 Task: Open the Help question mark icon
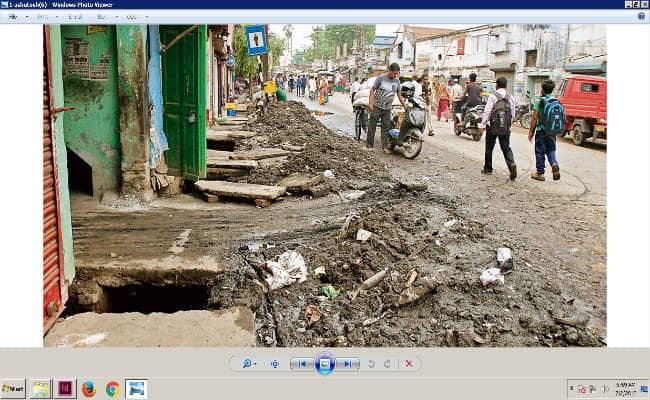click(640, 17)
